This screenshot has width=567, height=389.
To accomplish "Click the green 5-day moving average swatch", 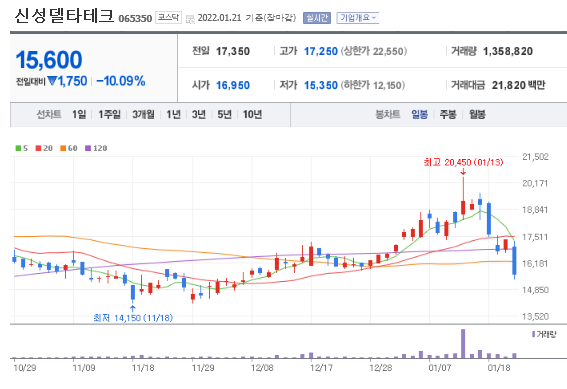I will click(18, 148).
